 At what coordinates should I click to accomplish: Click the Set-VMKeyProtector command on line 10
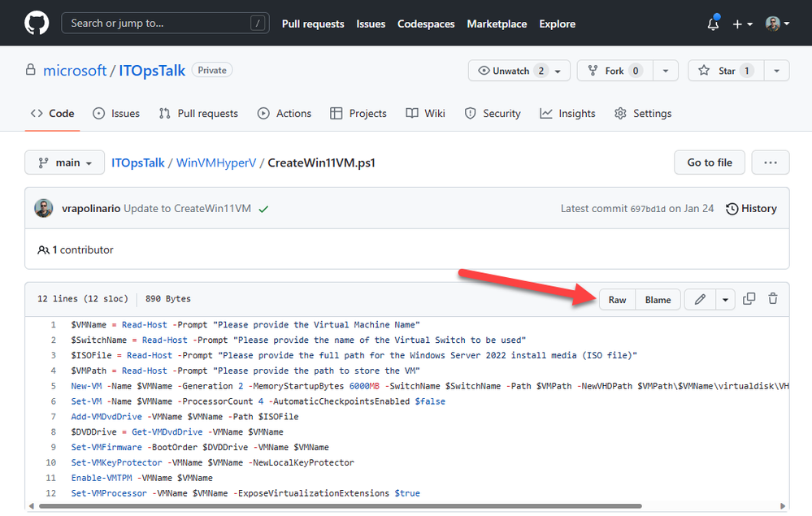(x=116, y=462)
